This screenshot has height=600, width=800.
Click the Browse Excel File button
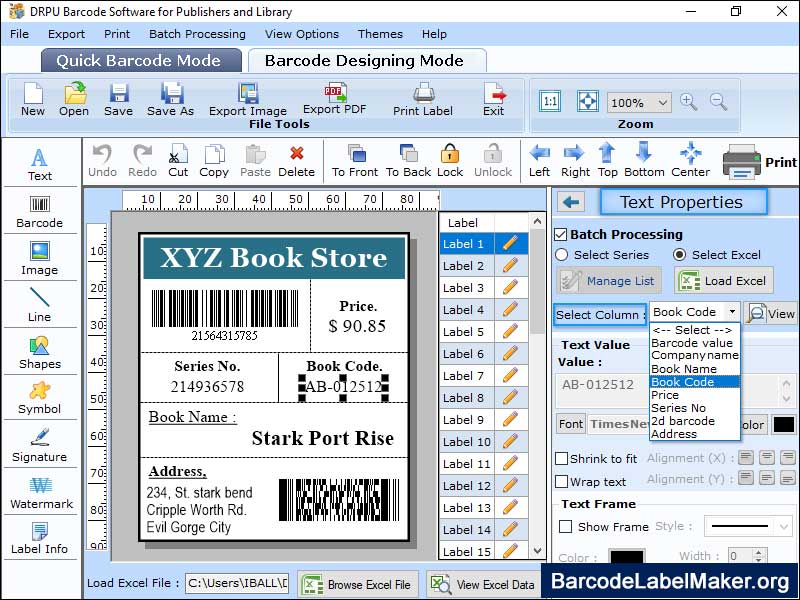[357, 584]
